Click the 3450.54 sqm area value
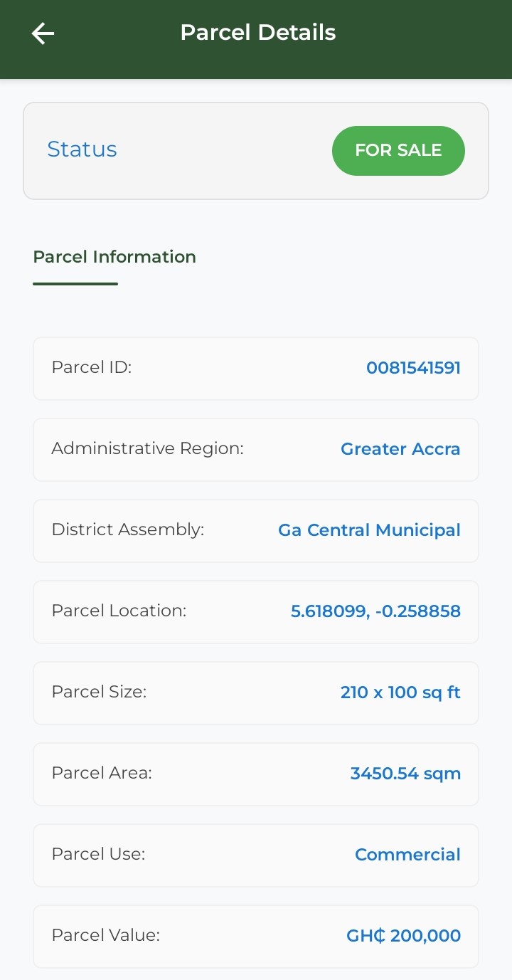The width and height of the screenshot is (512, 980). tap(405, 774)
